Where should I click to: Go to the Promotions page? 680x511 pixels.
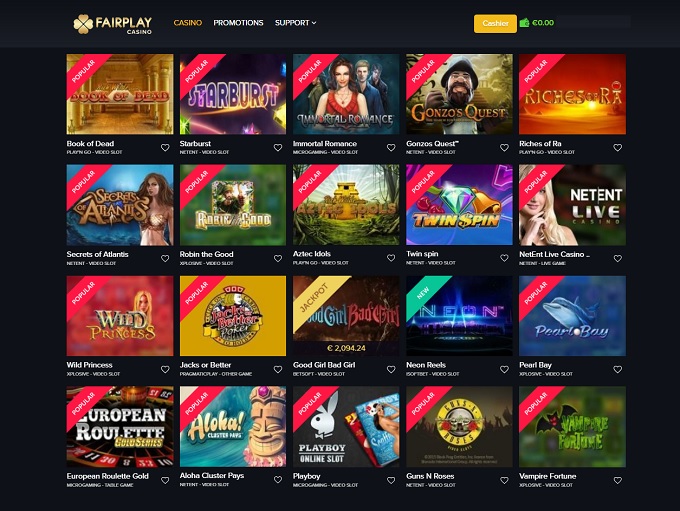pos(238,23)
